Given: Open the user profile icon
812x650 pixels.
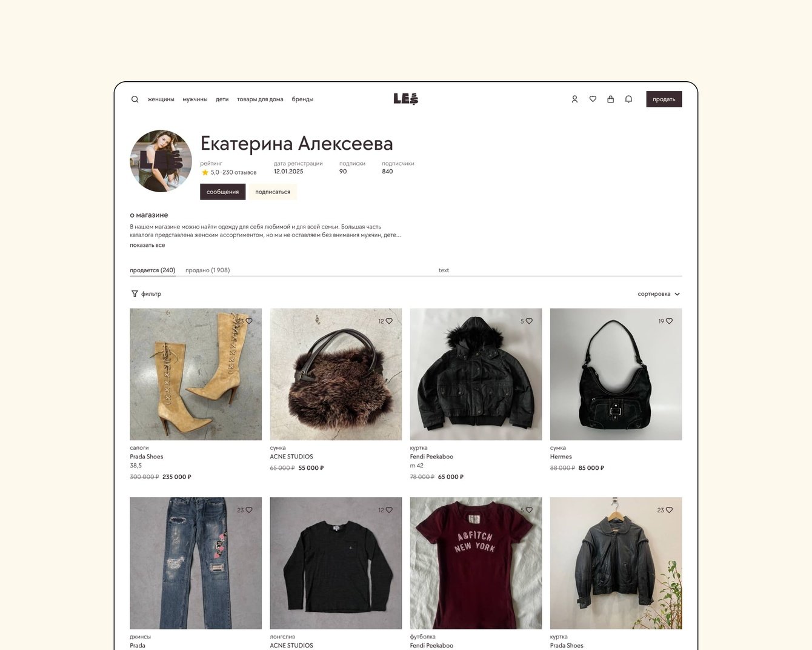Looking at the screenshot, I should 574,99.
